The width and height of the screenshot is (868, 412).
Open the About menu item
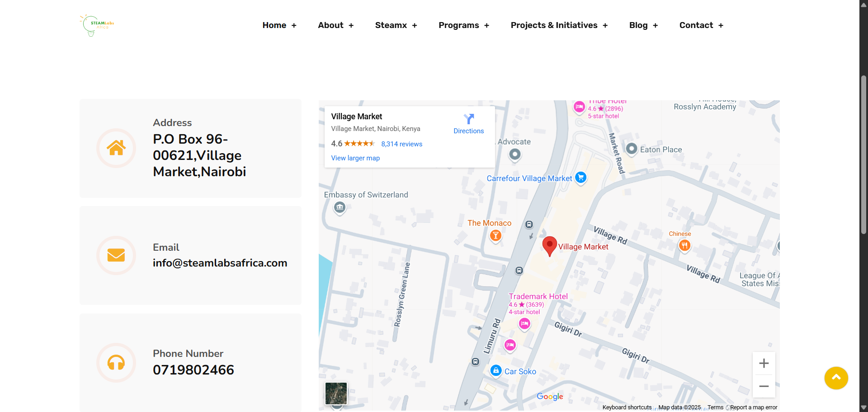pyautogui.click(x=330, y=25)
